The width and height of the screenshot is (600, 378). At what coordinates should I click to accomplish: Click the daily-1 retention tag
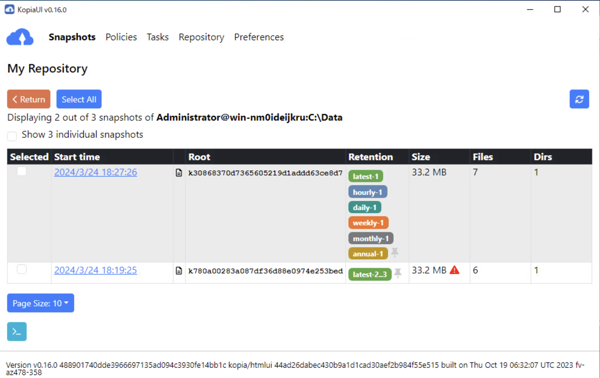click(365, 207)
